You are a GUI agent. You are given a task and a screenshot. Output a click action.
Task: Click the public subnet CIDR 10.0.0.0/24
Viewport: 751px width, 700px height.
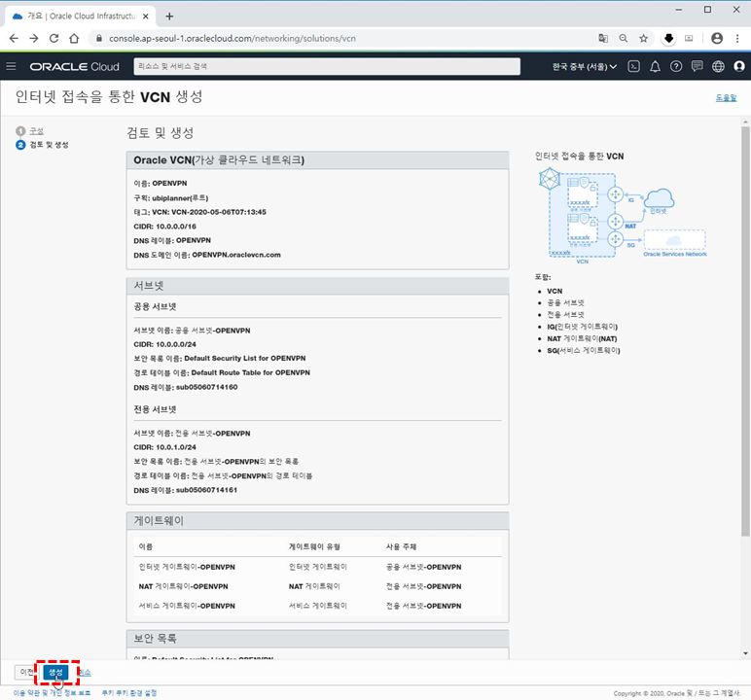pos(176,344)
